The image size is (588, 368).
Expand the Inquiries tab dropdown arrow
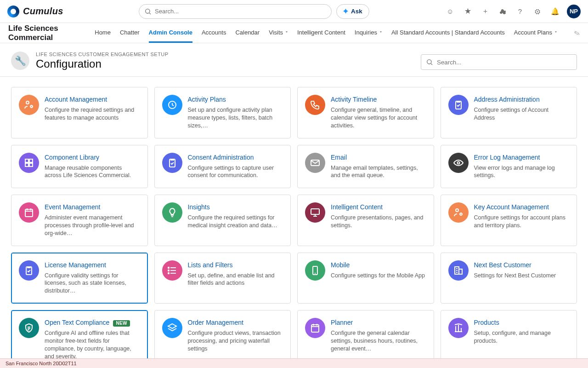(x=381, y=32)
